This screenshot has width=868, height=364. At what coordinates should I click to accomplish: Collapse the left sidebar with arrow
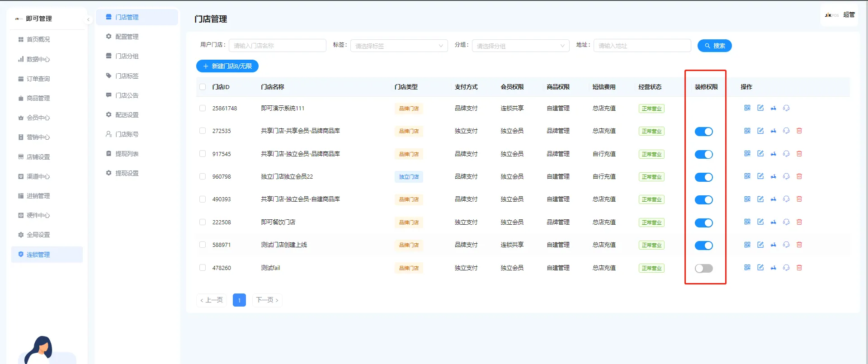(x=88, y=19)
